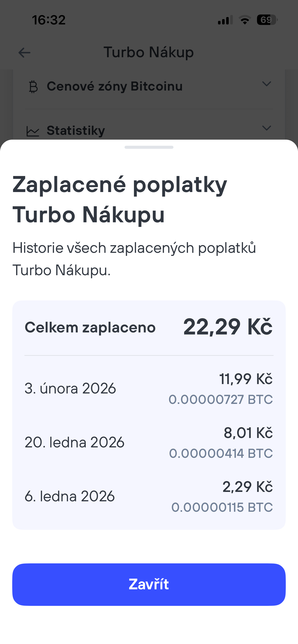Click the Bitcoin symbol icon
This screenshot has width=298, height=644.
[33, 87]
